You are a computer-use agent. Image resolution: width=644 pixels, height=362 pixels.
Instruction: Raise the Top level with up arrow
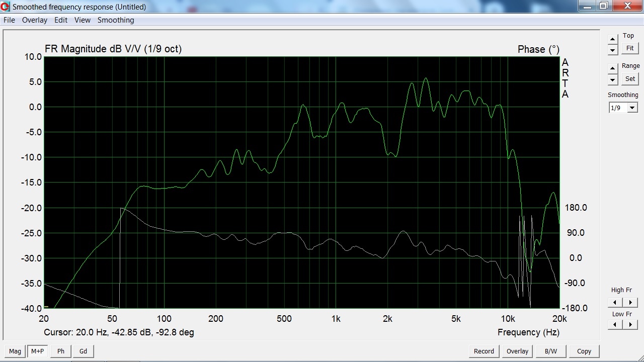[612, 39]
